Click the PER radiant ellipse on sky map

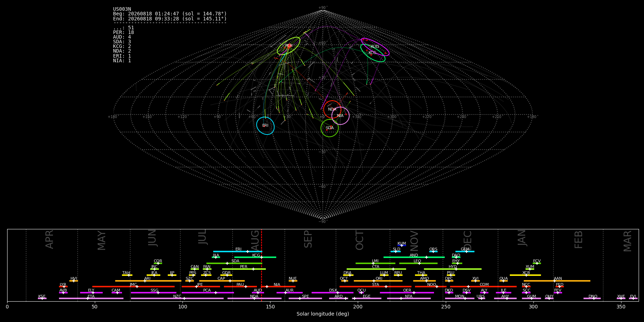288,46
